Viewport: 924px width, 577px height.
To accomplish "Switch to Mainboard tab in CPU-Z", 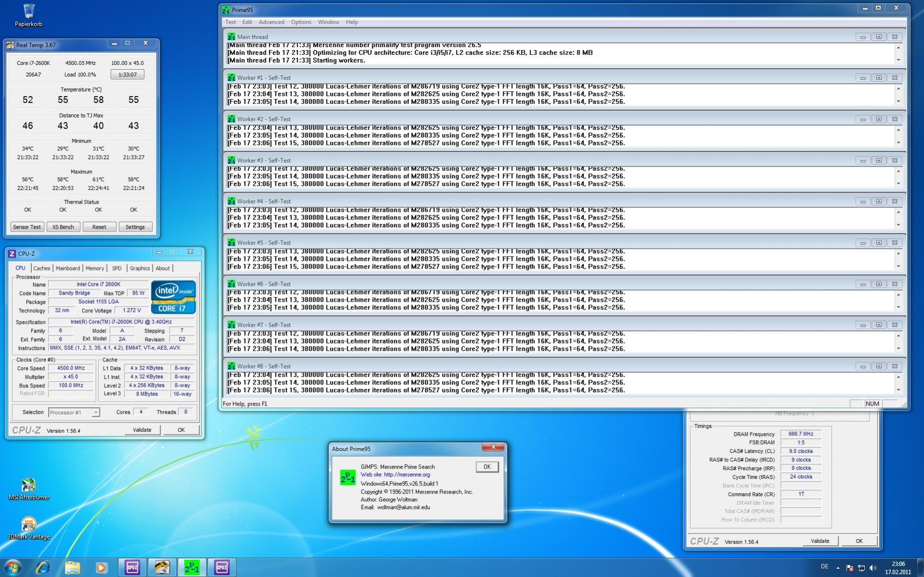I will 68,269.
